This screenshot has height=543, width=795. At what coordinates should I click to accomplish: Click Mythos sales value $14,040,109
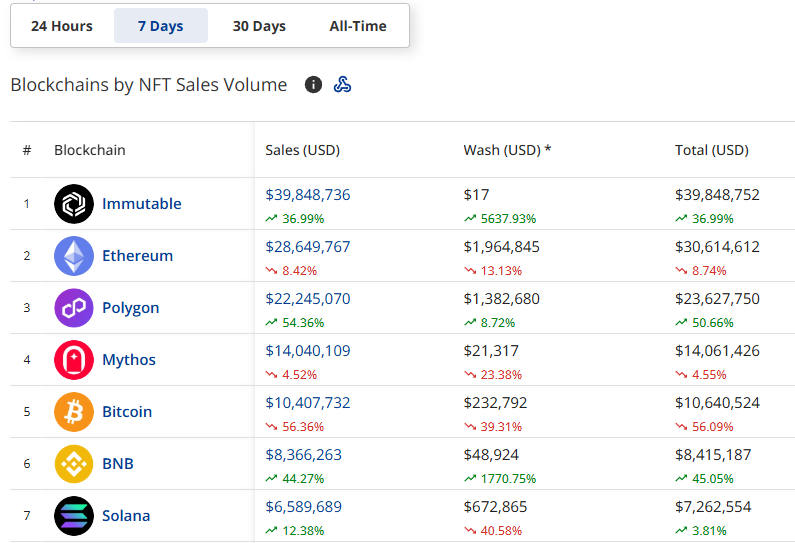[x=308, y=351]
